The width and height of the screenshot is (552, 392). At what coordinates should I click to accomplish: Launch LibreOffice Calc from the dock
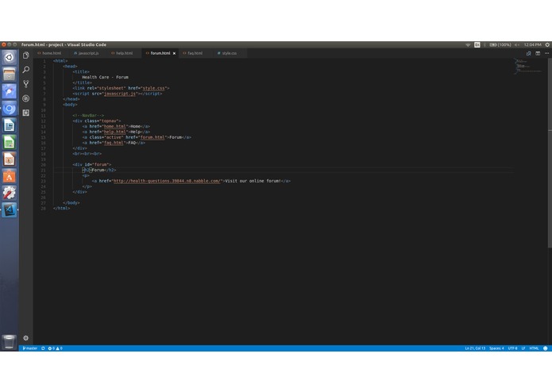click(x=10, y=142)
